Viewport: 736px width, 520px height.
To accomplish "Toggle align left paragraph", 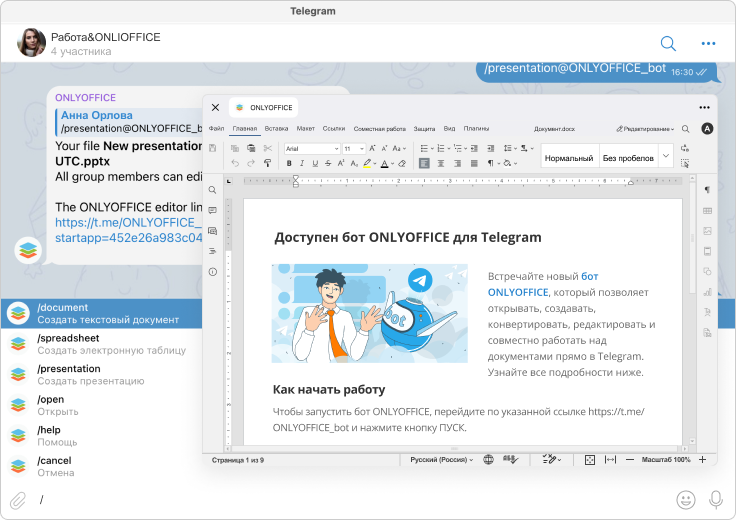I will (424, 163).
